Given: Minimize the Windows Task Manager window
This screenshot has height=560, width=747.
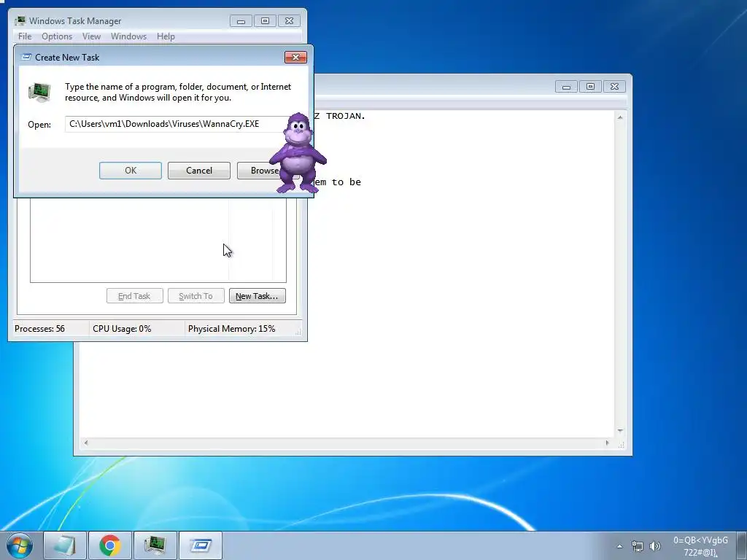Looking at the screenshot, I should 241,21.
